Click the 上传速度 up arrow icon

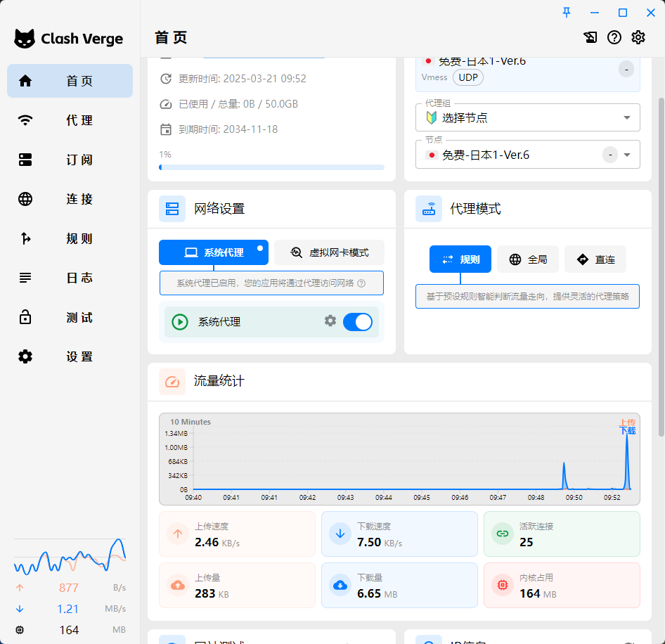click(x=178, y=534)
